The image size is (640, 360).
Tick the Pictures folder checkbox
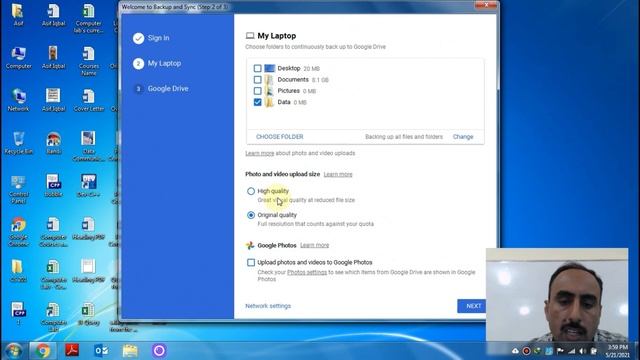[x=258, y=91]
